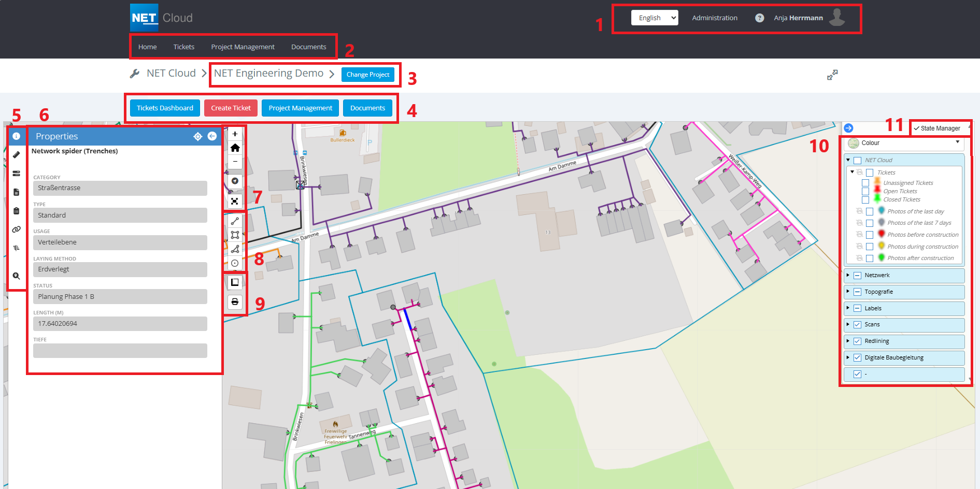980x489 pixels.
Task: Click the Create Ticket button
Action: click(231, 108)
